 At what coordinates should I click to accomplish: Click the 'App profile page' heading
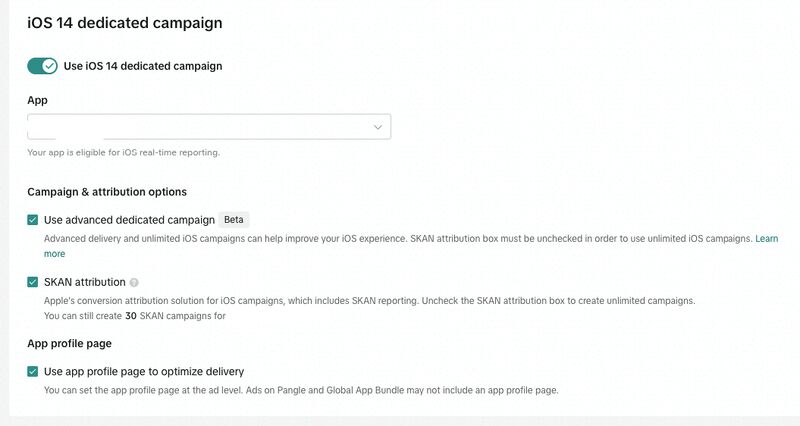tap(69, 343)
